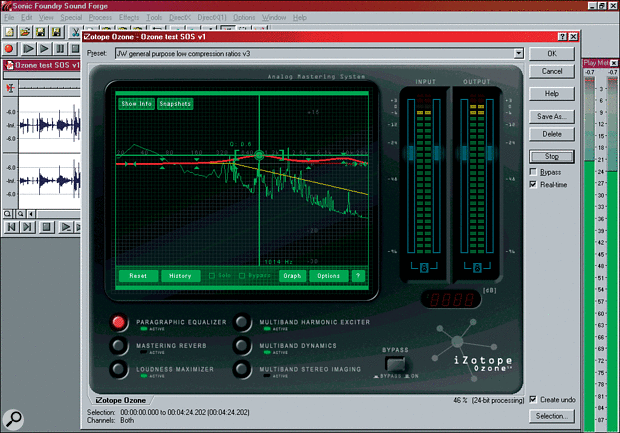
Task: Click the Ozone dialog question mark help icon
Action: tap(562, 37)
